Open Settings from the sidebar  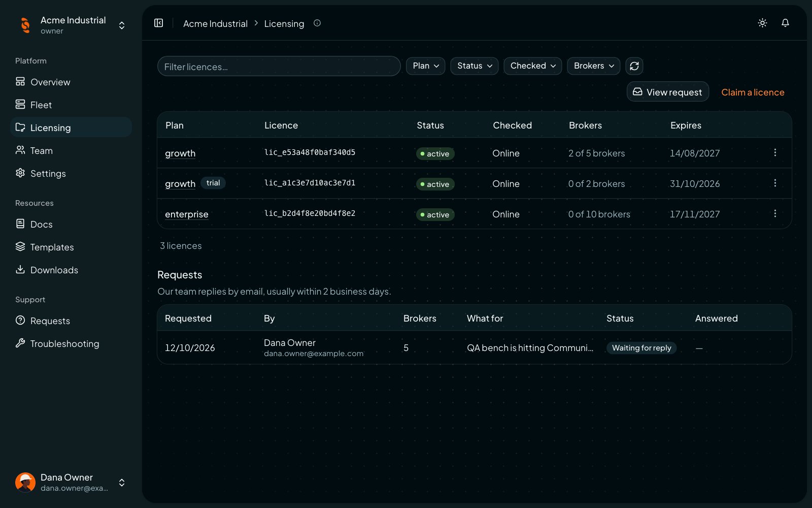pos(71,173)
